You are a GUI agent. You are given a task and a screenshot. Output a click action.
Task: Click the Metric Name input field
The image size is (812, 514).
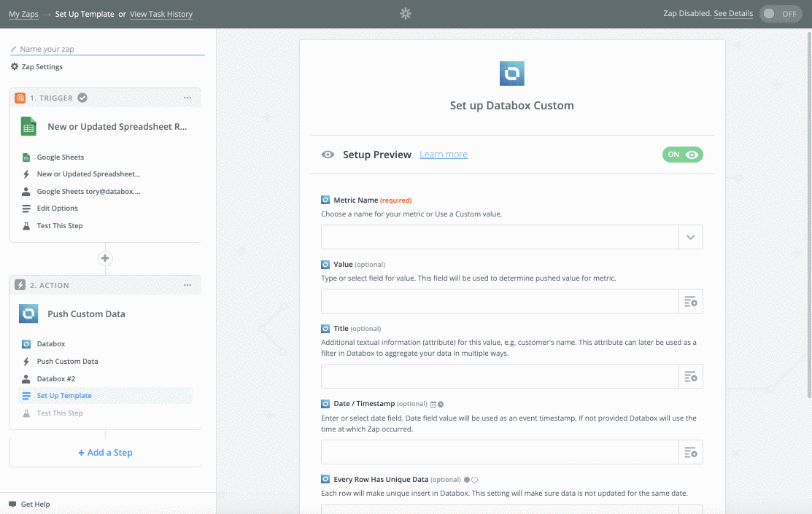click(500, 237)
